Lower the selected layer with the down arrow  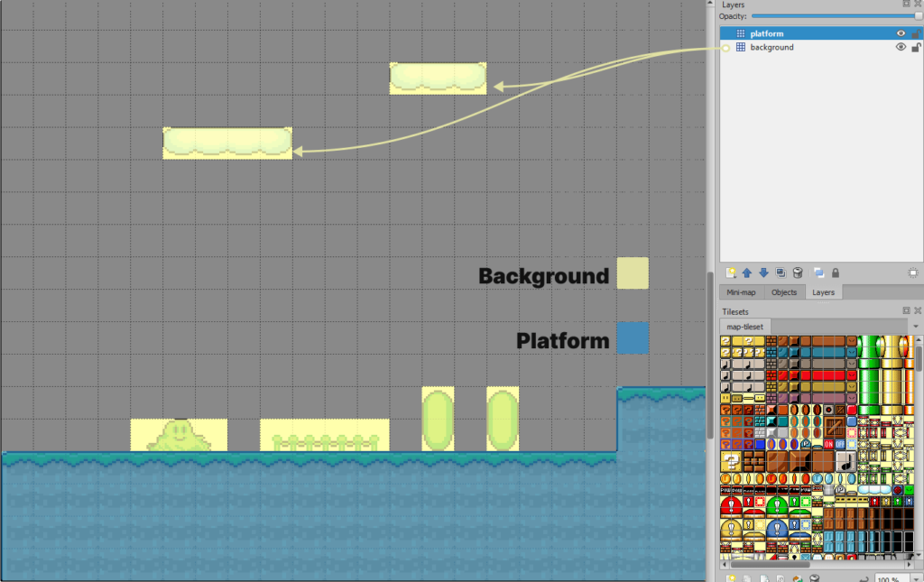[x=763, y=273]
